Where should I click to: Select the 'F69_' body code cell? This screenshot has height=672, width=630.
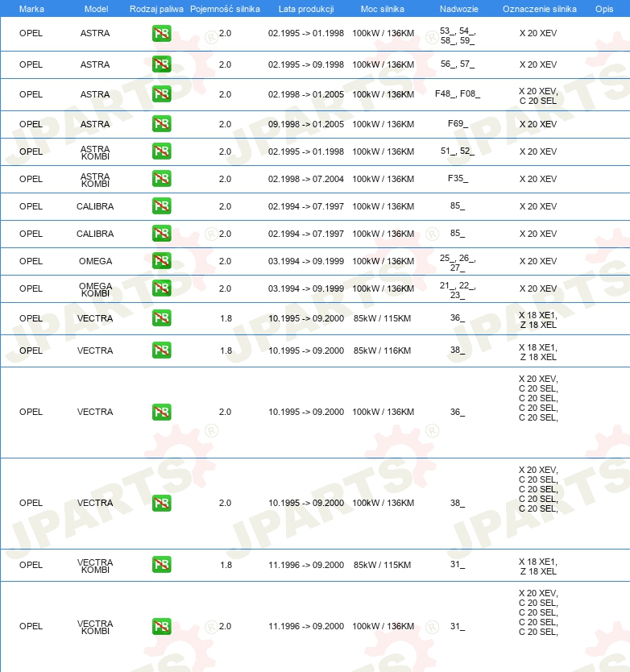click(458, 123)
